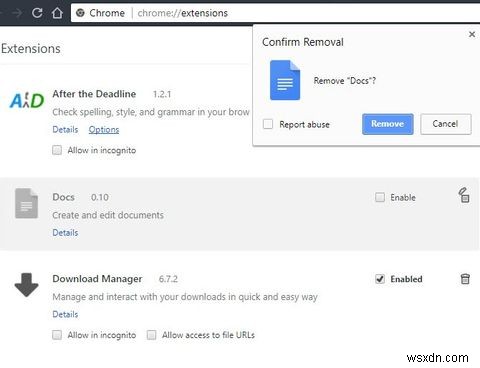Viewport: 480px width, 368px height.
Task: Click the chrome://extensions address bar
Action: [275, 13]
